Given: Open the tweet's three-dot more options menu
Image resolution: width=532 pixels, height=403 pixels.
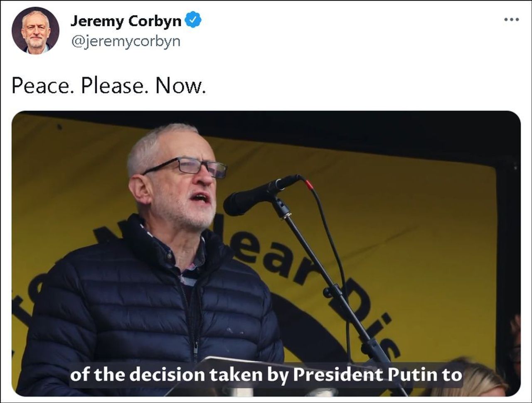Looking at the screenshot, I should pos(511,20).
